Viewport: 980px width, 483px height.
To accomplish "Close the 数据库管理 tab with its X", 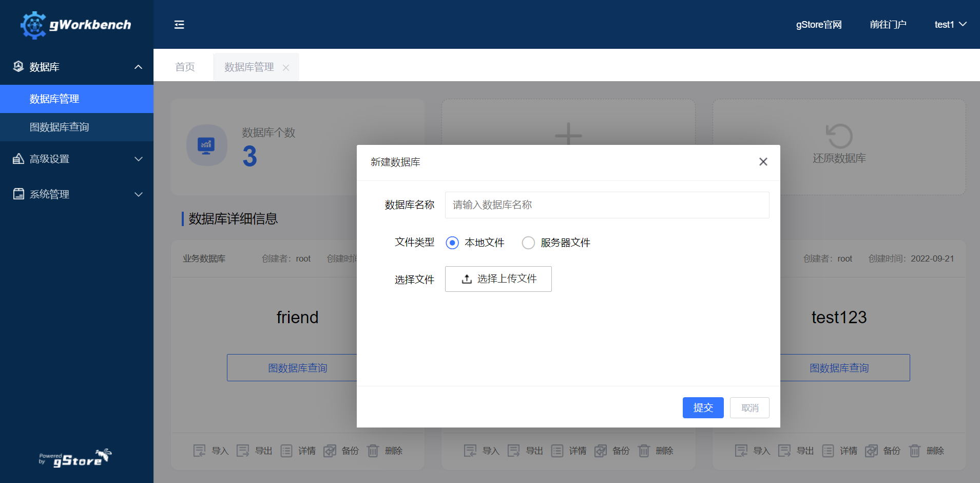I will (x=286, y=68).
